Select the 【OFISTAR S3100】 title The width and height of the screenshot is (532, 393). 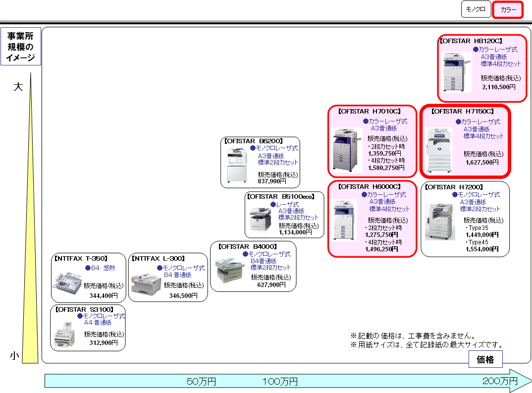(x=85, y=310)
